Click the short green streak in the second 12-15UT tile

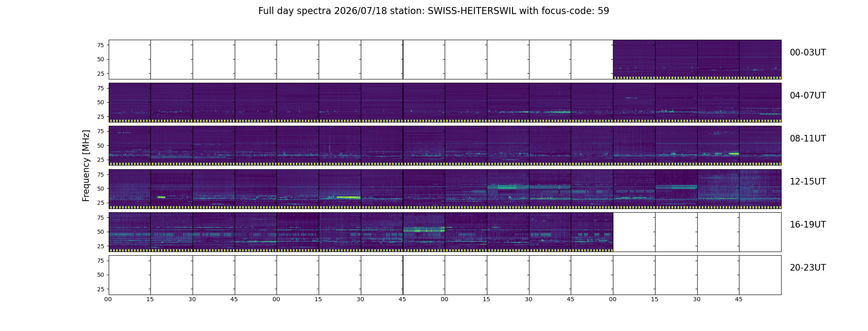coord(161,197)
